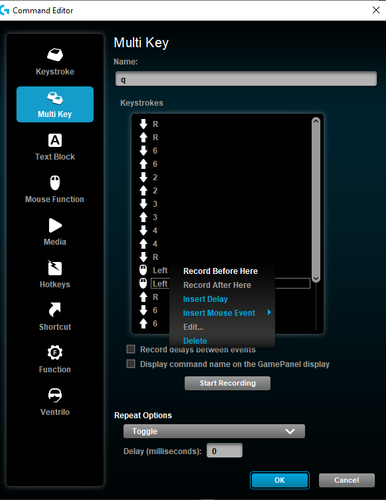The height and width of the screenshot is (500, 386).
Task: Choose the Mouse Function icon
Action: tap(55, 183)
